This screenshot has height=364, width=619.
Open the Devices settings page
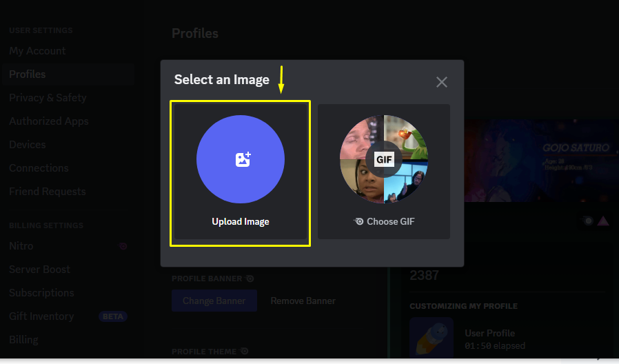pos(28,145)
